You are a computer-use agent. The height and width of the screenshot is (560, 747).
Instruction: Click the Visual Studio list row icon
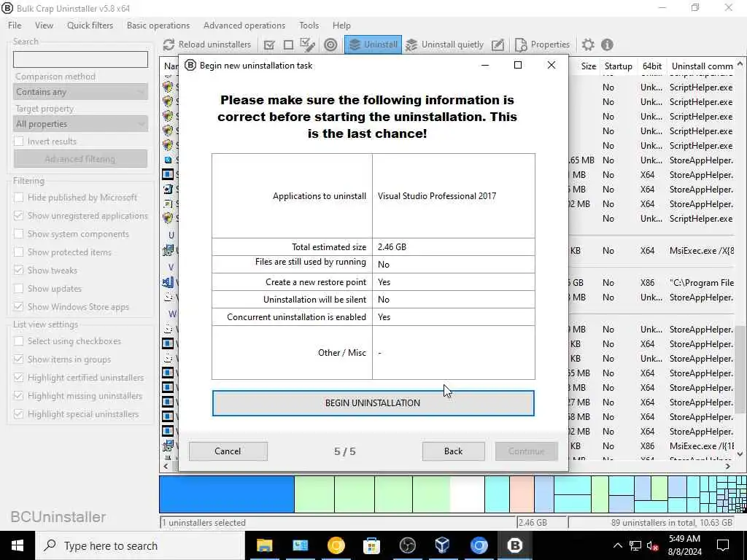[x=168, y=282]
